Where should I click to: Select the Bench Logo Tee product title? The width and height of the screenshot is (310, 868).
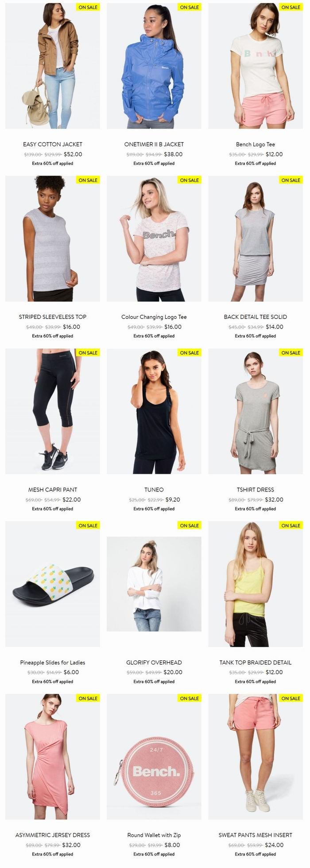click(256, 144)
